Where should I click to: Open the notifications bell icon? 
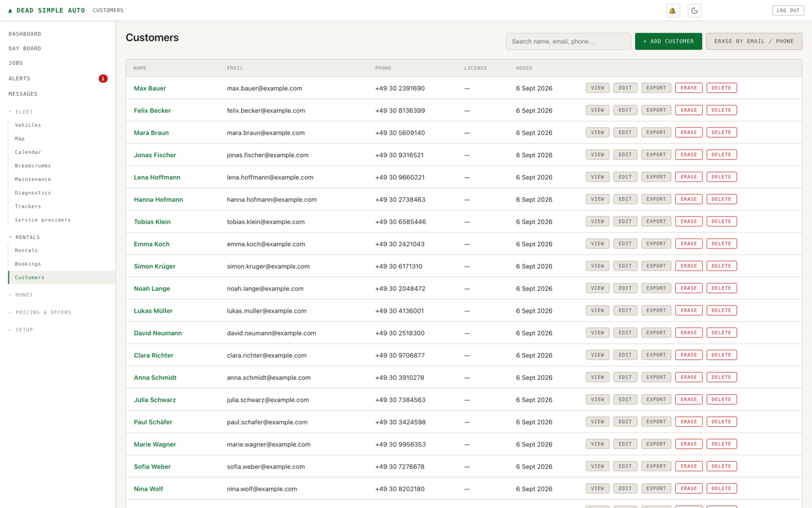pyautogui.click(x=673, y=10)
